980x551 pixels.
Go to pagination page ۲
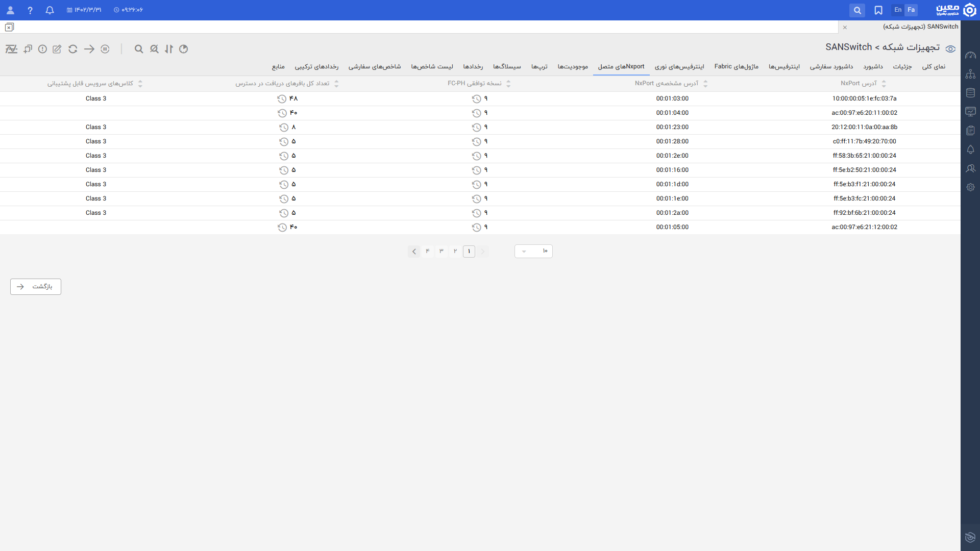[455, 251]
